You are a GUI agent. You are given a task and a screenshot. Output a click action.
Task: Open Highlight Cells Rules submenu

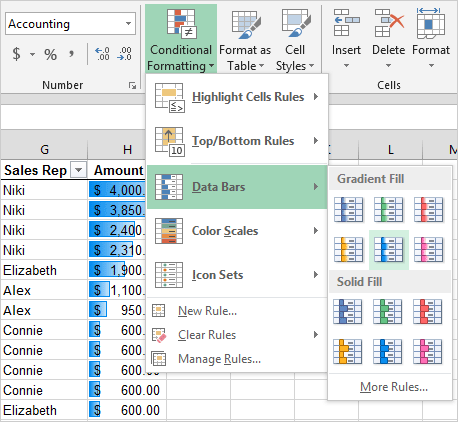237,97
